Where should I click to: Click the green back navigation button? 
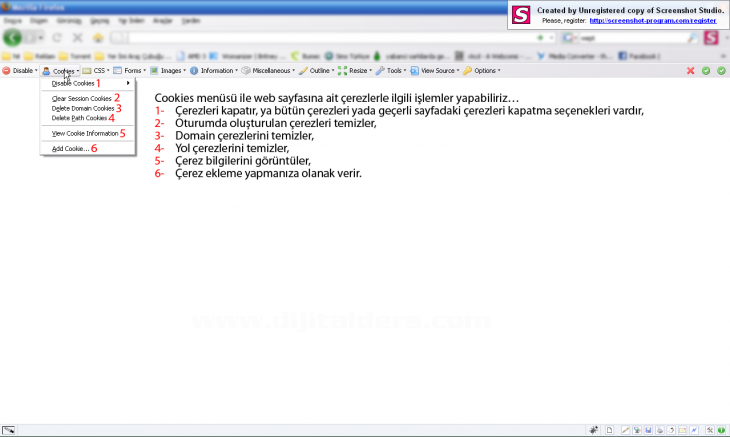tap(13, 37)
